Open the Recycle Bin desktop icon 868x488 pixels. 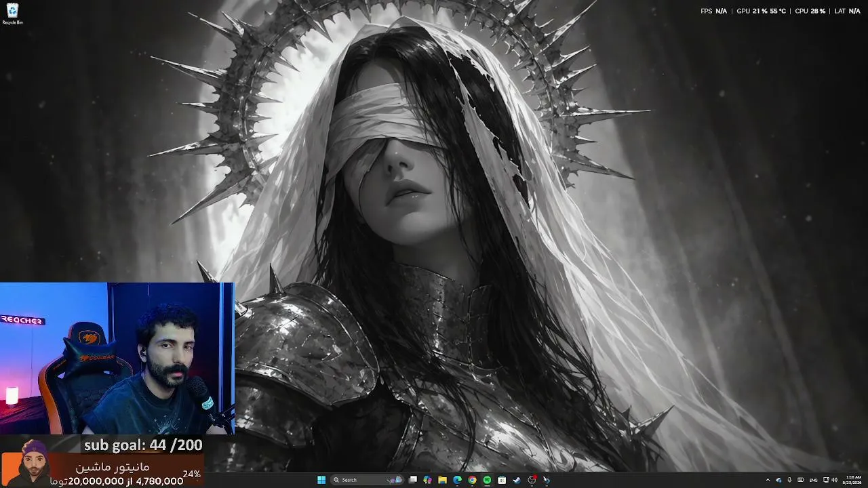(x=12, y=14)
